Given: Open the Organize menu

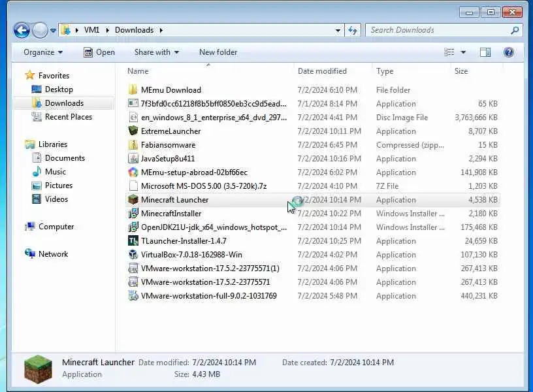Looking at the screenshot, I should 43,52.
